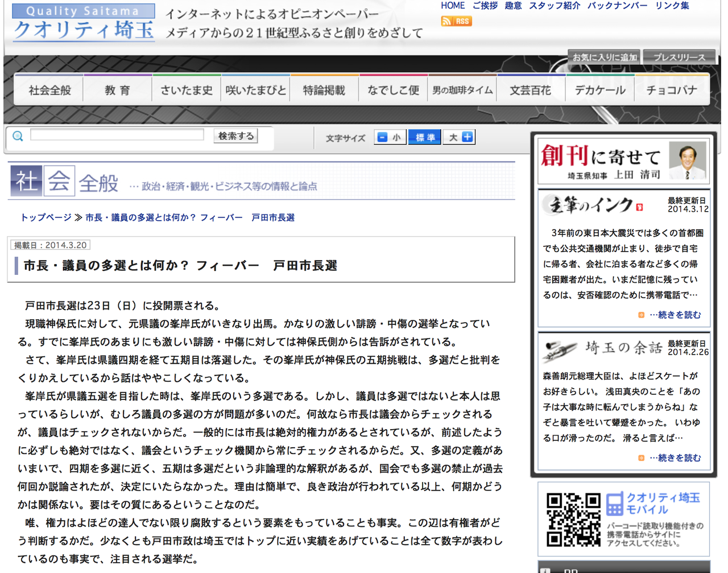Go to the HOME link

click(453, 6)
